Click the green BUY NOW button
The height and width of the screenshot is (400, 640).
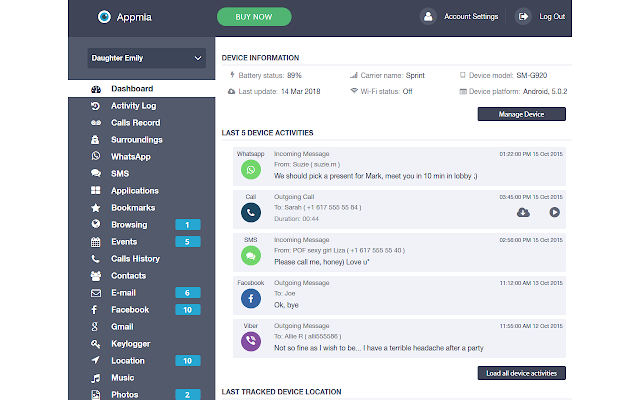click(254, 17)
